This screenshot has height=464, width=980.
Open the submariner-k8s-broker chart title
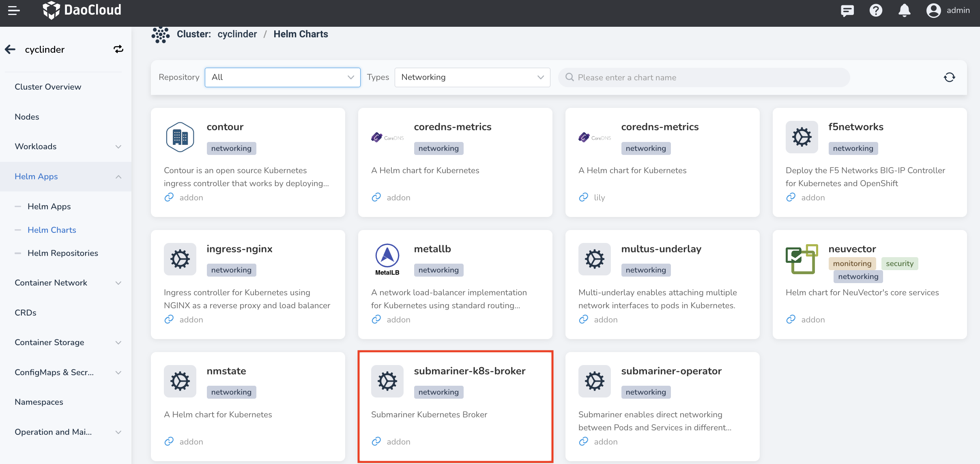point(470,371)
